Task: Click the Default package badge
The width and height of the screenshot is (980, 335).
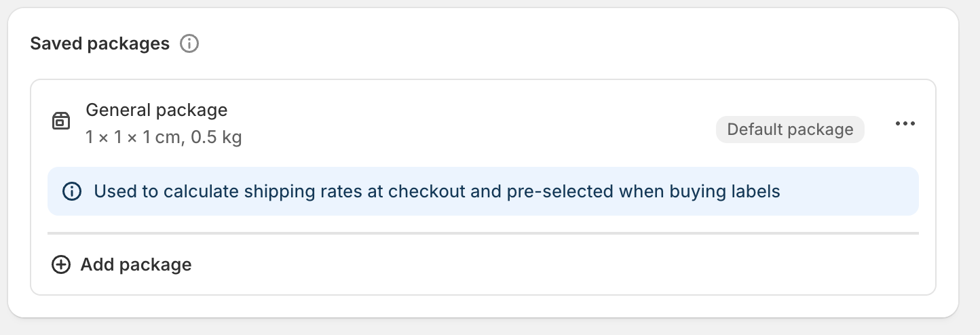Action: [x=789, y=130]
